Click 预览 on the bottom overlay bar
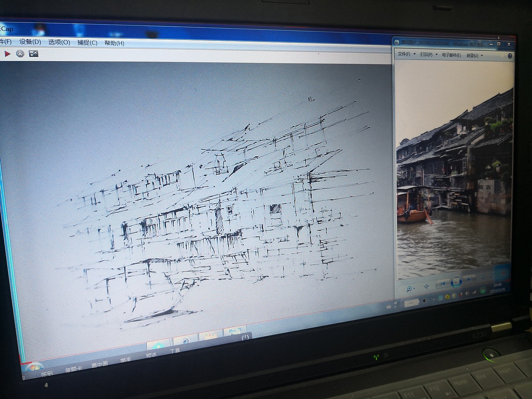Screen dimensions: 532x399 [x=151, y=355]
